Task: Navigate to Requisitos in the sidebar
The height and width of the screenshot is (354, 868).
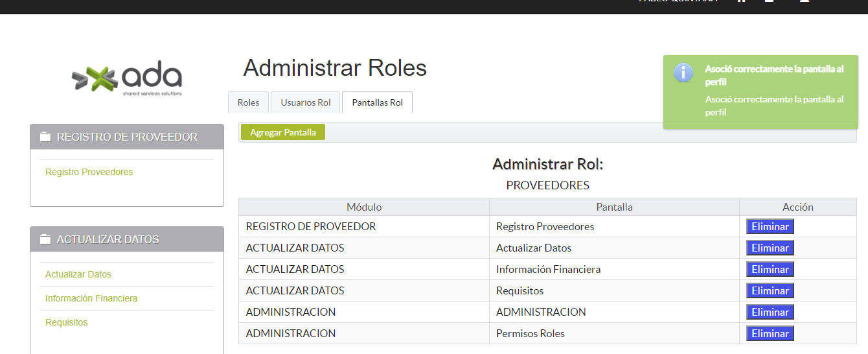Action: click(x=66, y=322)
